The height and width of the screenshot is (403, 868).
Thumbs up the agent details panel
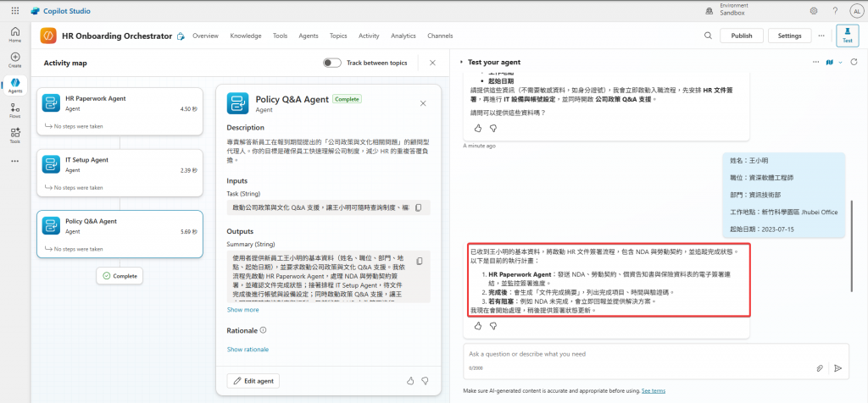pyautogui.click(x=410, y=381)
